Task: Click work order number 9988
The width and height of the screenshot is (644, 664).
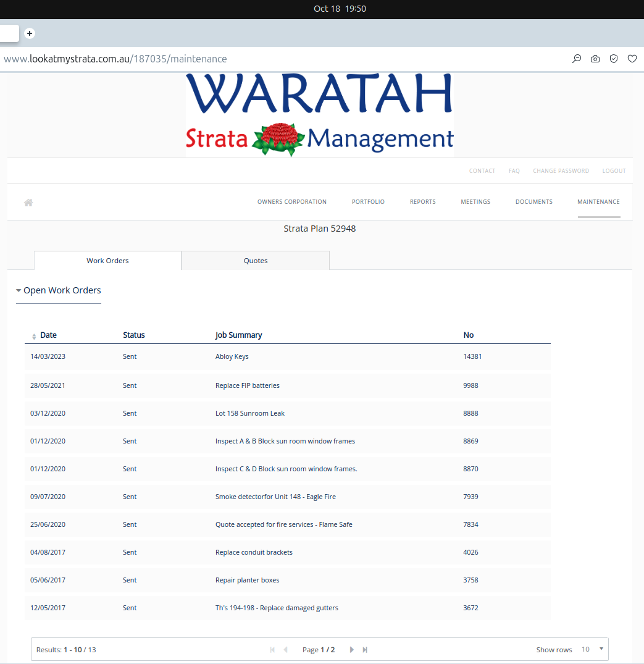Action: 471,385
